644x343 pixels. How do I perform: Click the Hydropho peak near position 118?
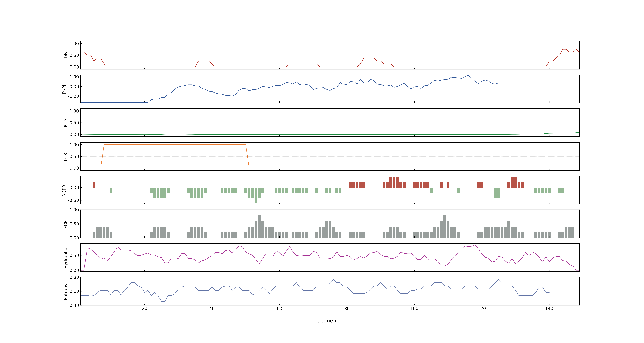pos(475,245)
